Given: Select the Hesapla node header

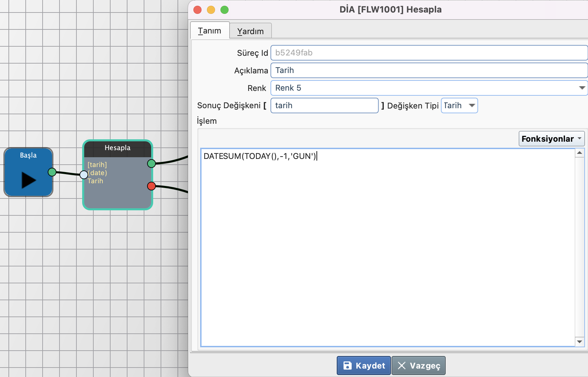Looking at the screenshot, I should tap(117, 148).
